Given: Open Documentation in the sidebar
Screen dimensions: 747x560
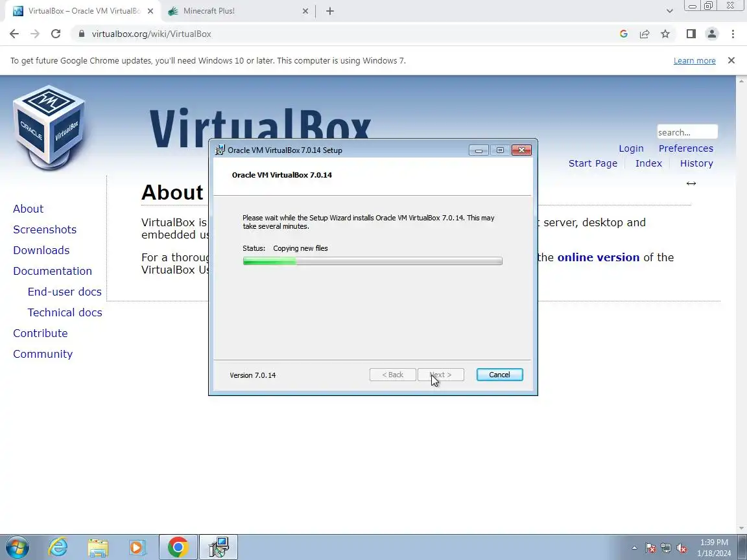Looking at the screenshot, I should (x=53, y=271).
